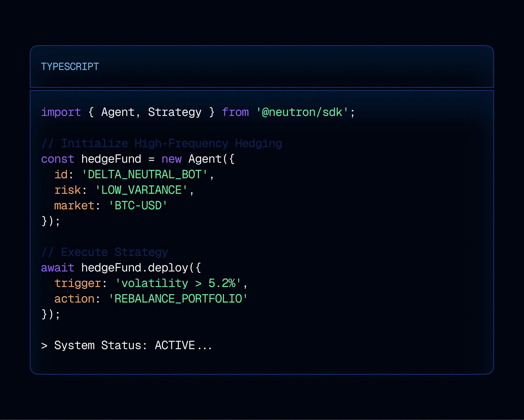Image resolution: width=524 pixels, height=420 pixels.
Task: Click the 'Strategy' import name
Action: click(x=175, y=112)
